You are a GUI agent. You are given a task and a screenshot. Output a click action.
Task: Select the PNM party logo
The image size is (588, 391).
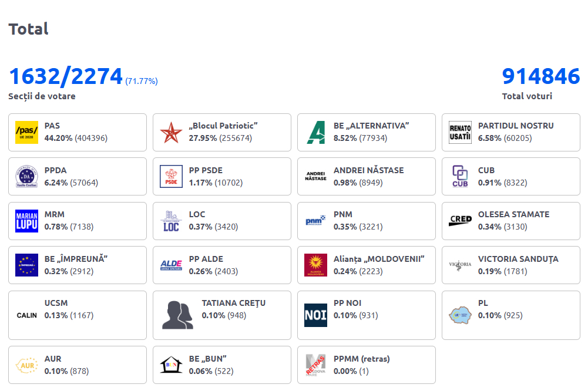click(315, 221)
